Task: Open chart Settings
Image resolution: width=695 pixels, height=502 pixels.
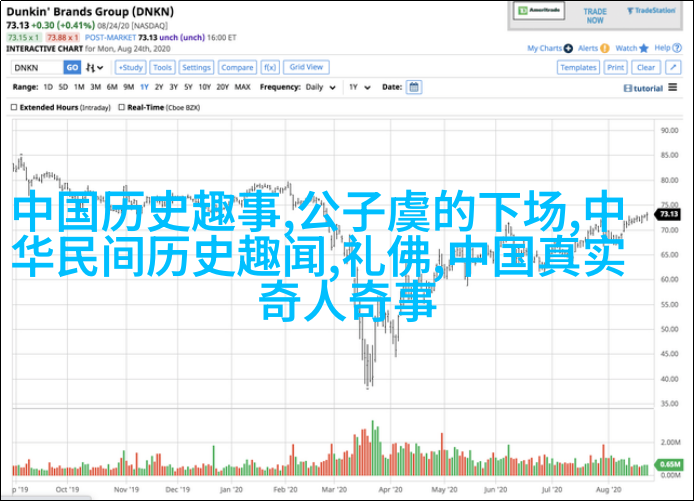Action: click(x=196, y=67)
